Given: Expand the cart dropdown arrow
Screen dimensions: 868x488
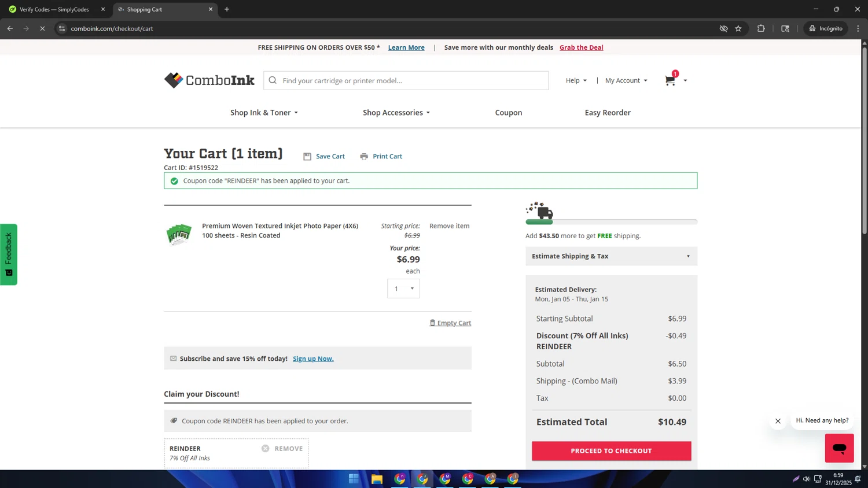Looking at the screenshot, I should [x=685, y=81].
